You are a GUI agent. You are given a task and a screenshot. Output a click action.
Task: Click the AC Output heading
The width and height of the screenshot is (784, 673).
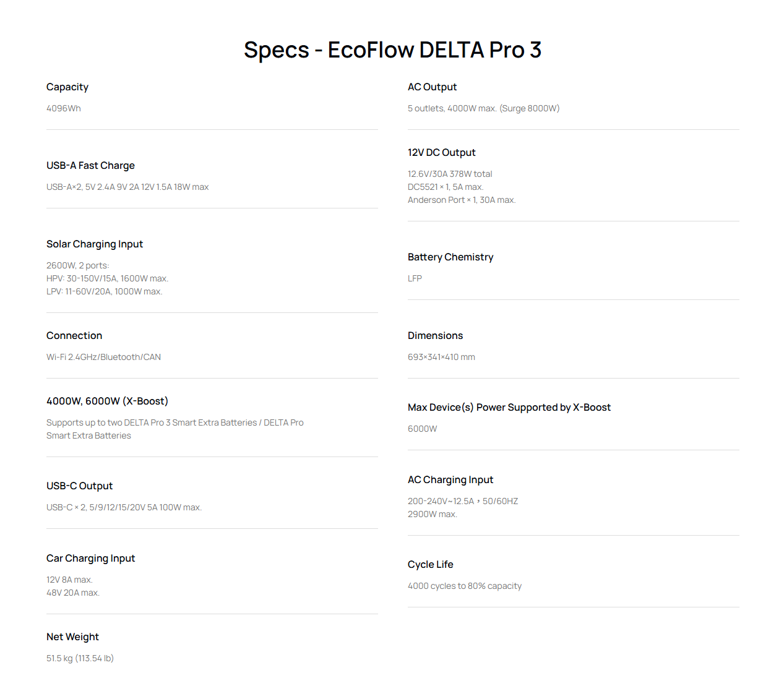[432, 87]
